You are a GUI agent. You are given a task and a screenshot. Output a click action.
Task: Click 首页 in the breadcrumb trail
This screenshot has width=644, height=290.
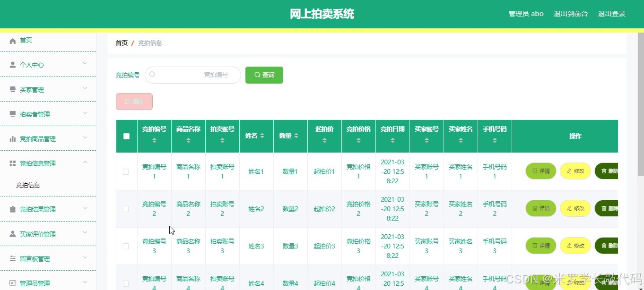coord(122,43)
